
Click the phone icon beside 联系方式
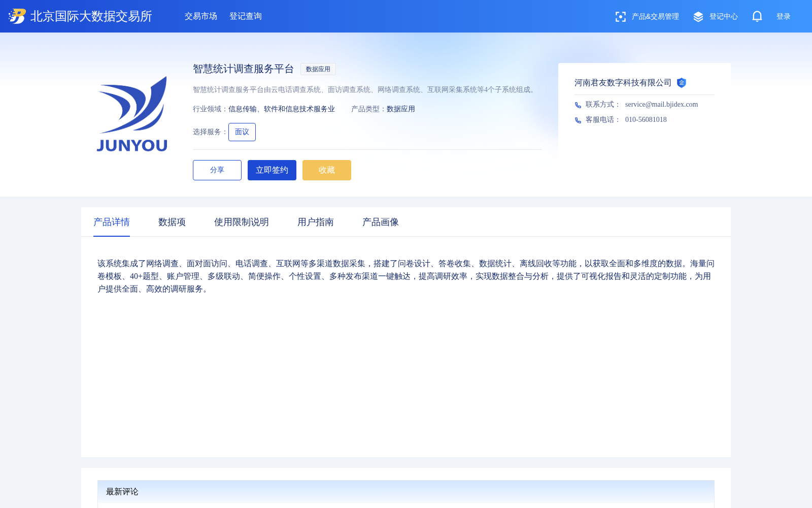pyautogui.click(x=578, y=105)
